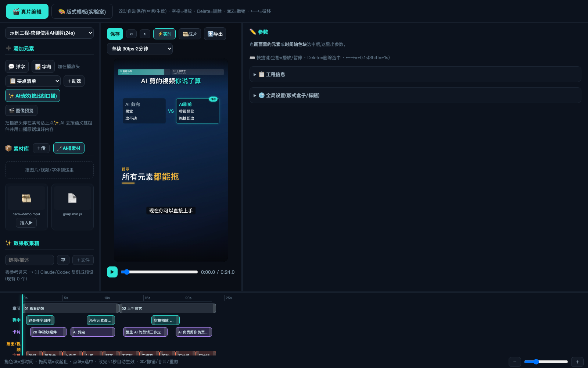
Task: Toggle the ⚡实时 realtime mode
Action: [x=164, y=34]
